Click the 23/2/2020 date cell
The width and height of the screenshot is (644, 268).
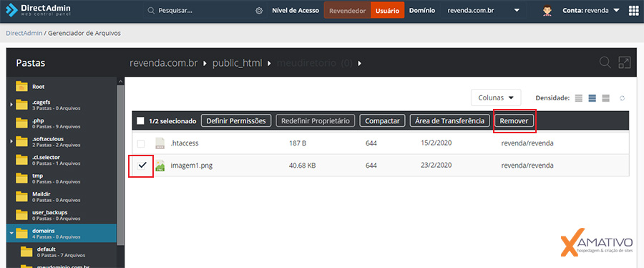coord(436,166)
